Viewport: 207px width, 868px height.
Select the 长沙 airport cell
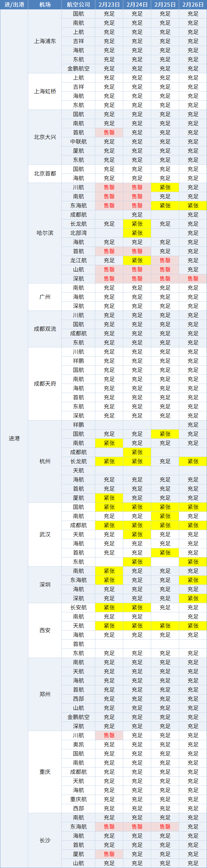tap(45, 840)
